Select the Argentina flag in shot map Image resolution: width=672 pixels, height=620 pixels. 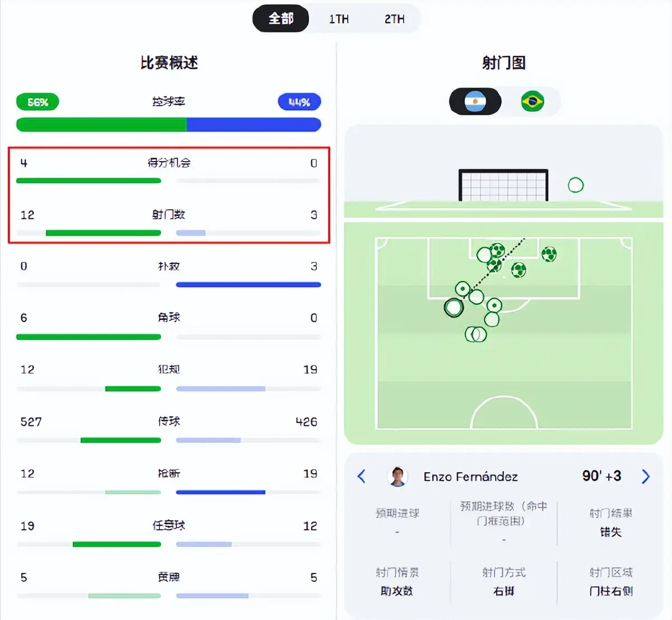(475, 102)
